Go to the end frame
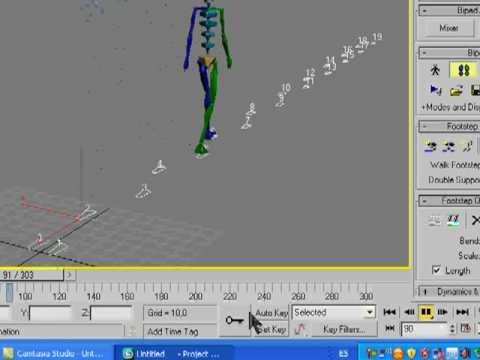This screenshot has height=360, width=480. [462, 312]
